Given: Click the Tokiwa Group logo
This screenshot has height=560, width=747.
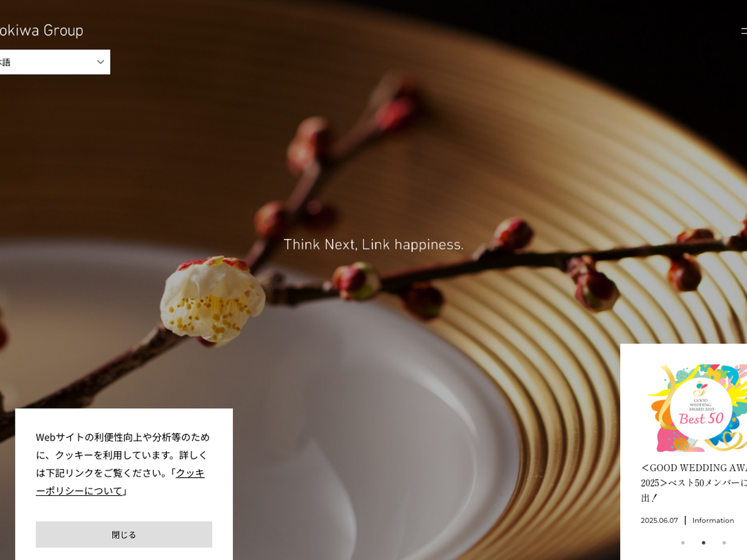Looking at the screenshot, I should pos(41,30).
